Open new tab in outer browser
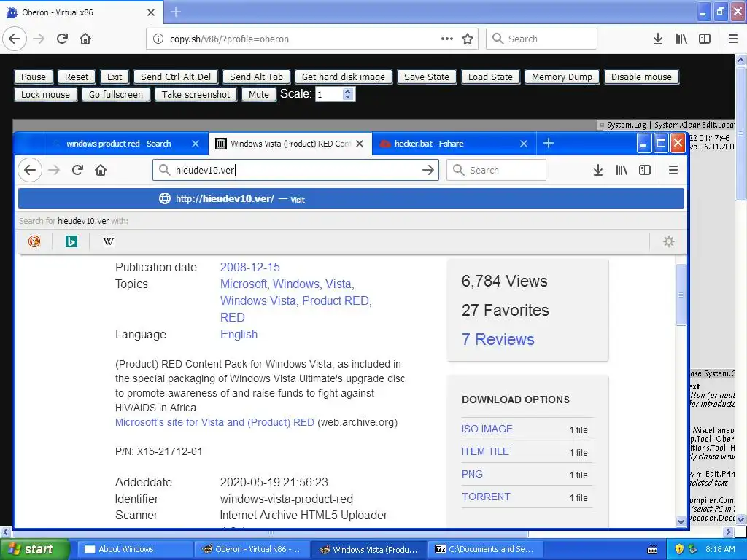 (x=176, y=12)
